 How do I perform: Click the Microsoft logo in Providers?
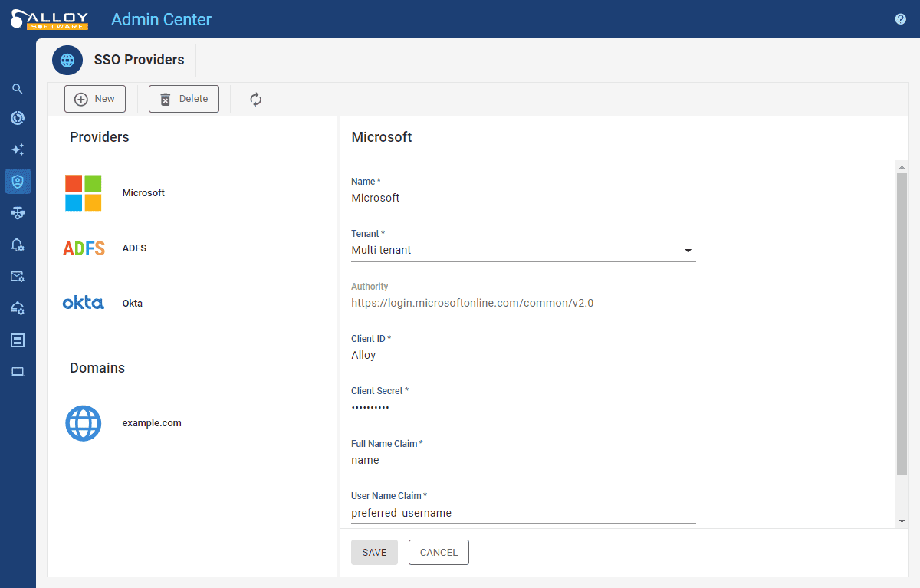84,193
